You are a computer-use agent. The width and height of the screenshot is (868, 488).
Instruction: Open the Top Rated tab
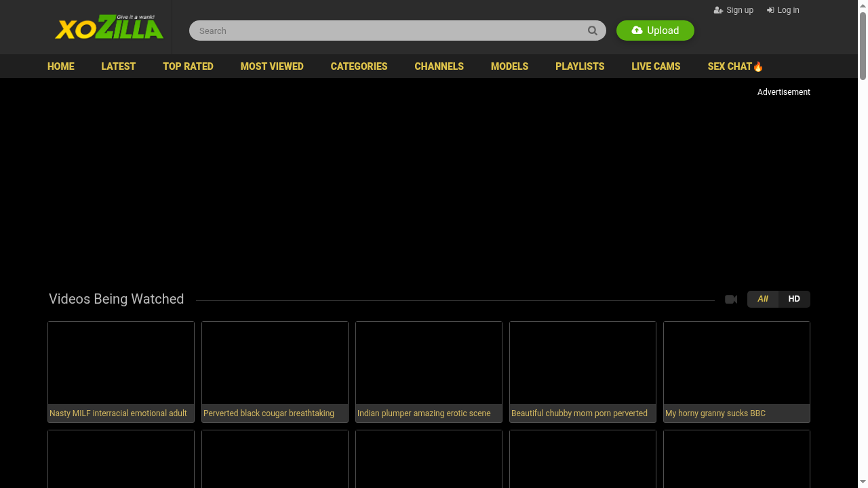click(x=188, y=66)
